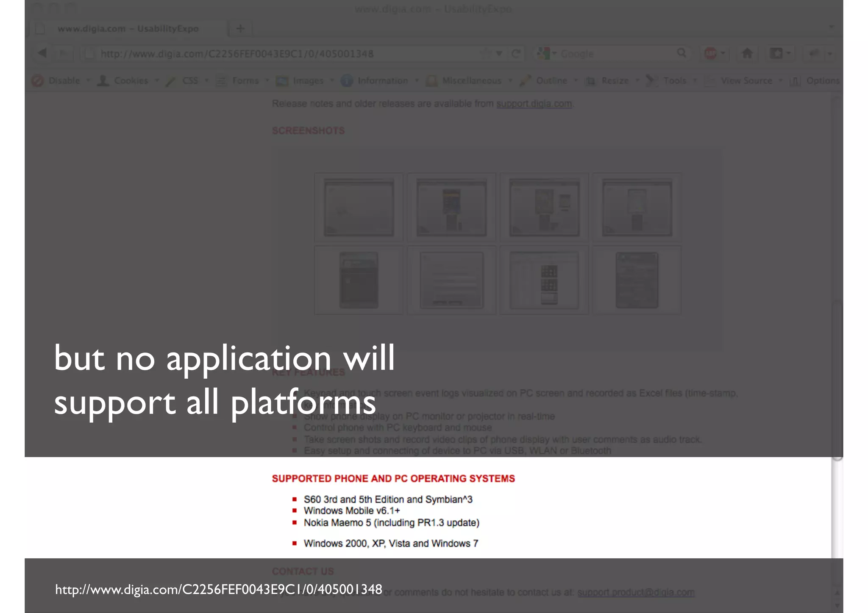Viewport: 868px width, 613px height.
Task: Open the Forms dropdown arrow
Action: coord(267,80)
